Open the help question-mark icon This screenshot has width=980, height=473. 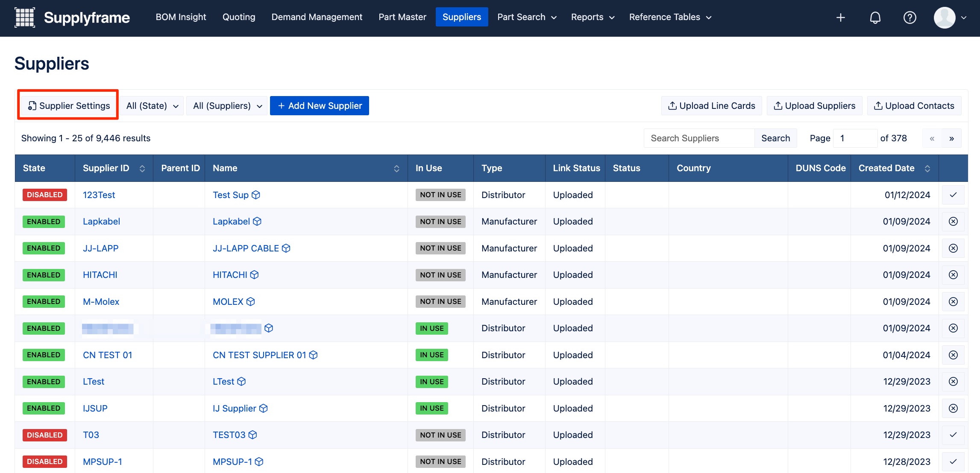tap(910, 18)
